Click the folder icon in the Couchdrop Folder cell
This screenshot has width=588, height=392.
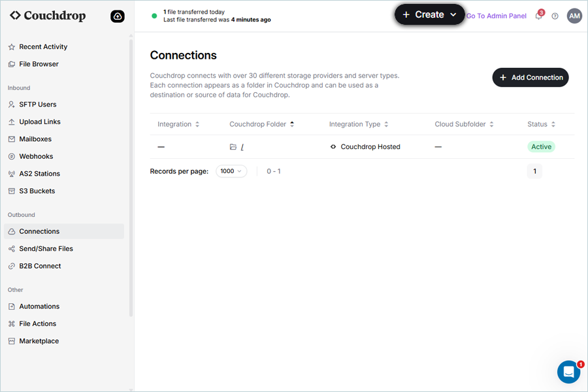pyautogui.click(x=233, y=146)
